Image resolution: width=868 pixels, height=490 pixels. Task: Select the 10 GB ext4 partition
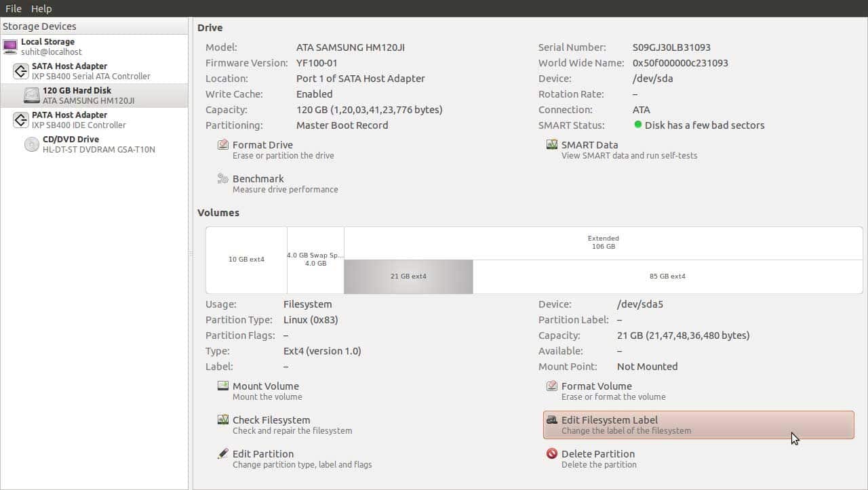pos(246,260)
